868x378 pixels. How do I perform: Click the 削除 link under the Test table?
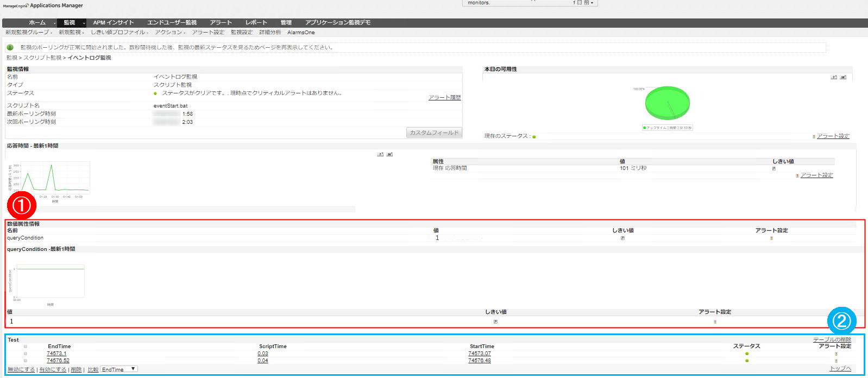[76, 369]
